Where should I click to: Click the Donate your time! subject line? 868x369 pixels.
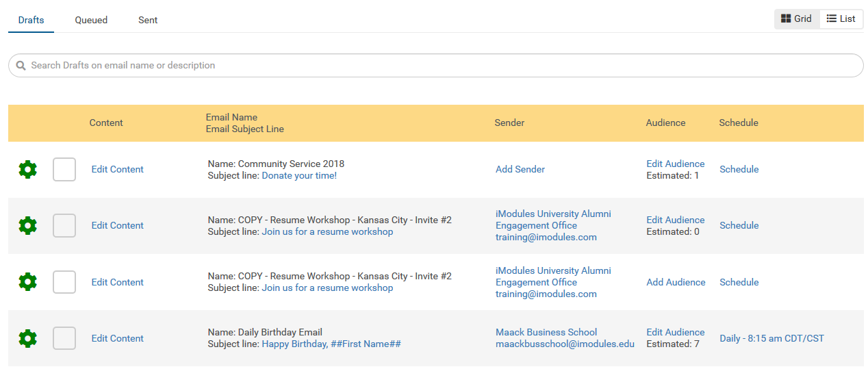tap(299, 175)
